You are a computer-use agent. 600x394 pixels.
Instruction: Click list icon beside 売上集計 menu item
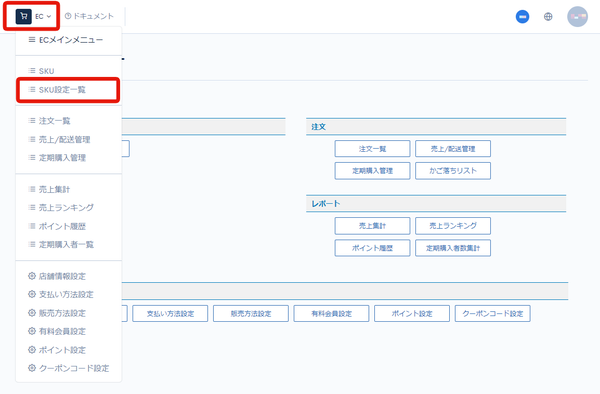click(32, 189)
